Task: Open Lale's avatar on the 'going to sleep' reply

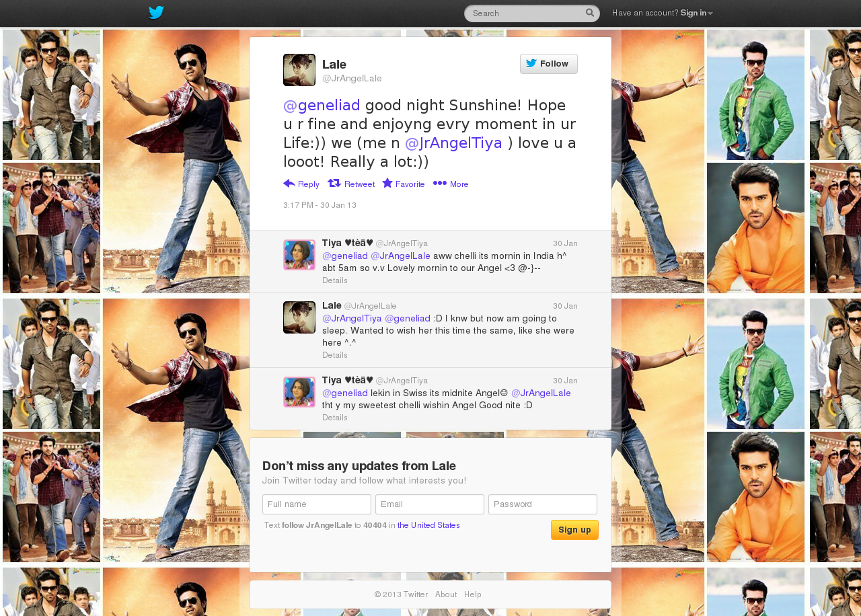Action: pyautogui.click(x=299, y=317)
